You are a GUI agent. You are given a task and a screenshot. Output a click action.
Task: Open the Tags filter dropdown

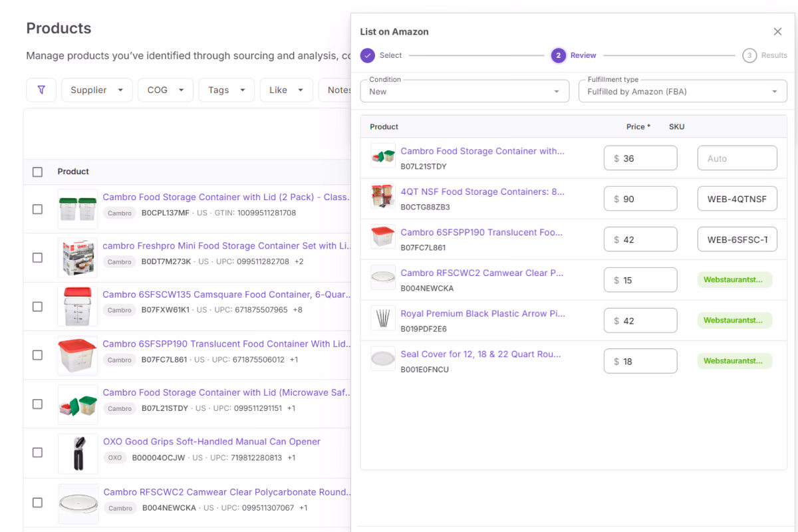227,90
